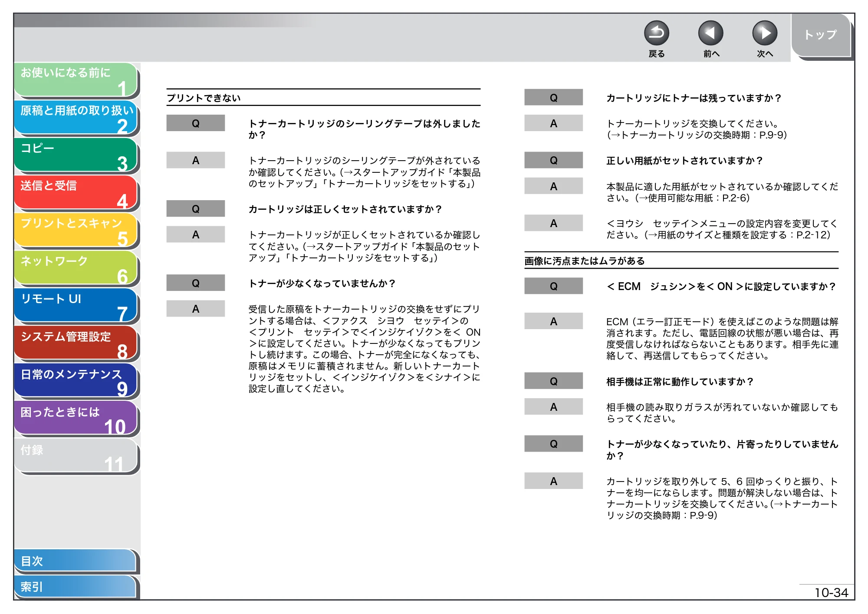This screenshot has width=868, height=614.
Task: Go to previous page with 前へ icon
Action: click(x=710, y=33)
